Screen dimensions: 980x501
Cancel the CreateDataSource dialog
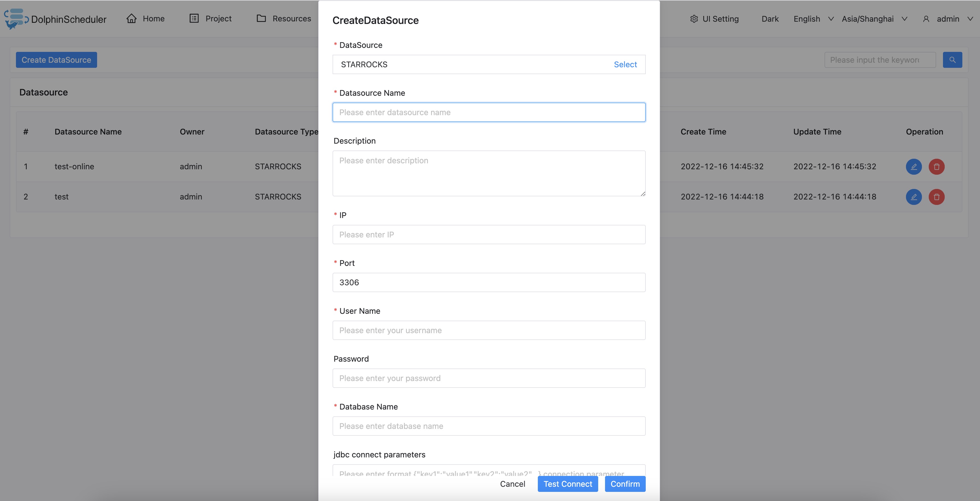coord(512,484)
